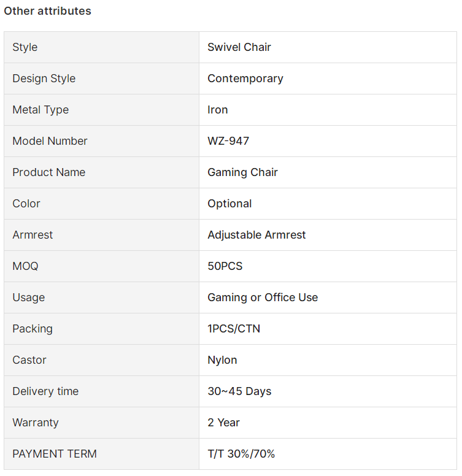The image size is (462, 476).
Task: Click the 'Optional' color value
Action: pyautogui.click(x=229, y=204)
